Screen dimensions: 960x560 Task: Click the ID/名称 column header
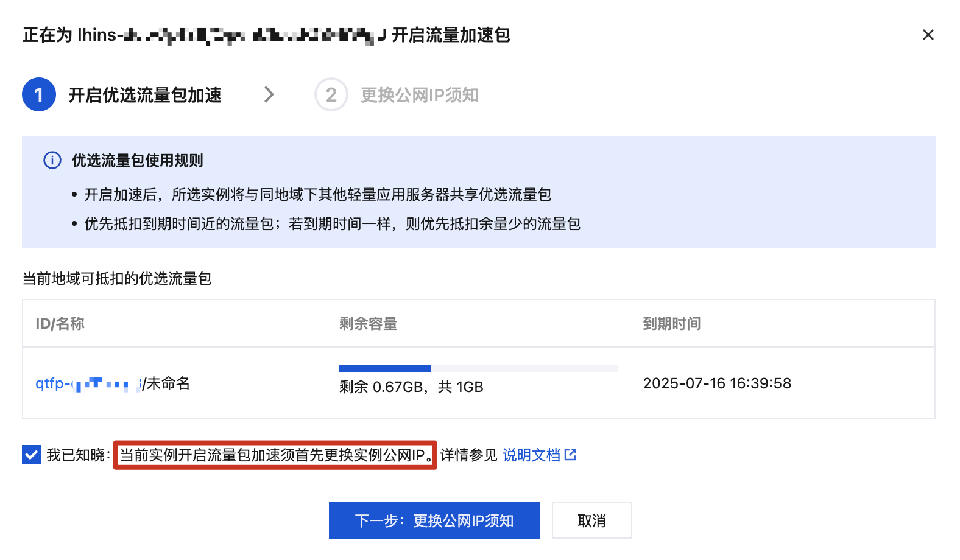[60, 323]
